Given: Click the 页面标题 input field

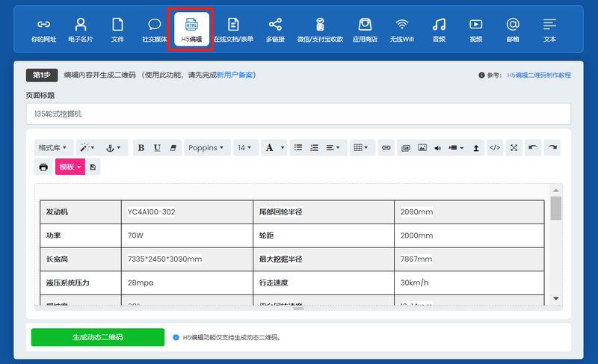Looking at the screenshot, I should coord(298,114).
